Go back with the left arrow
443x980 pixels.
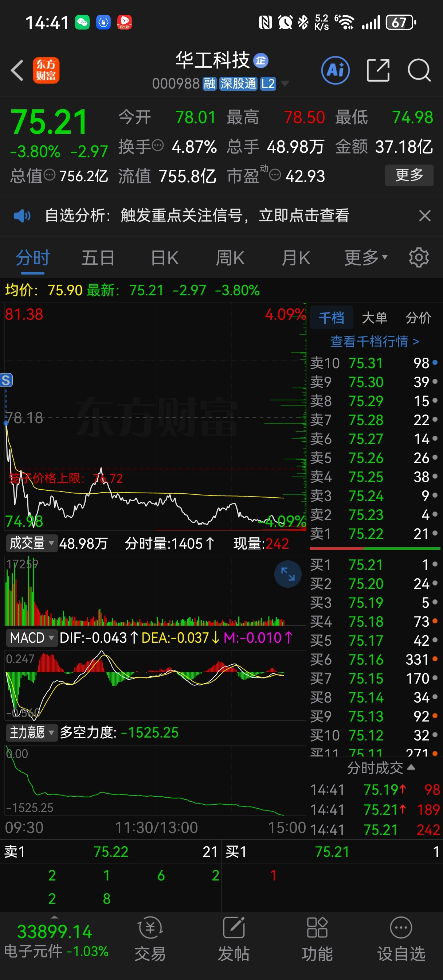[x=17, y=70]
